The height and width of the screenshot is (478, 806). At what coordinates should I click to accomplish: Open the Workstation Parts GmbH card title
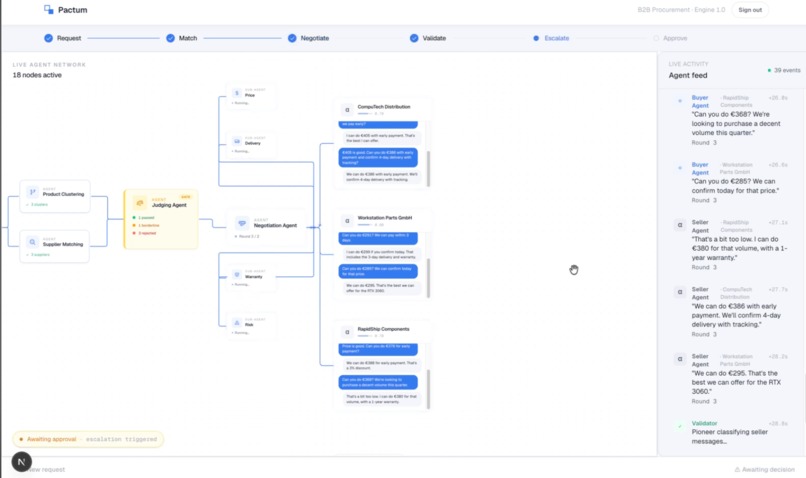click(x=384, y=218)
